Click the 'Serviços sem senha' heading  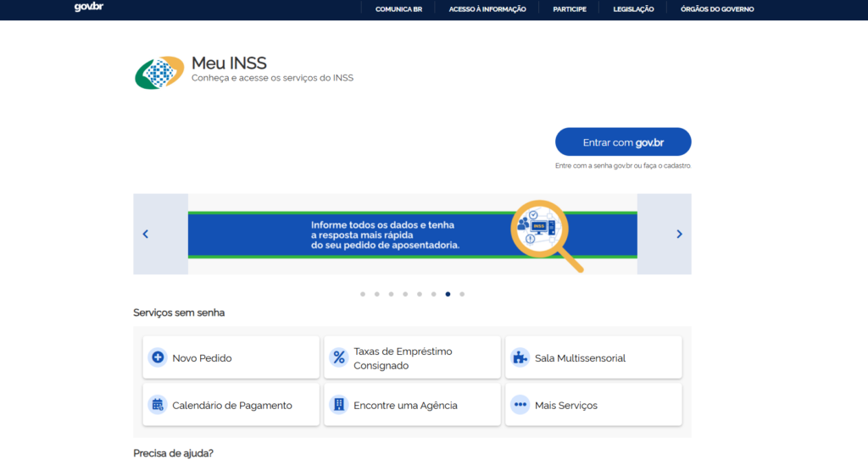tap(179, 313)
